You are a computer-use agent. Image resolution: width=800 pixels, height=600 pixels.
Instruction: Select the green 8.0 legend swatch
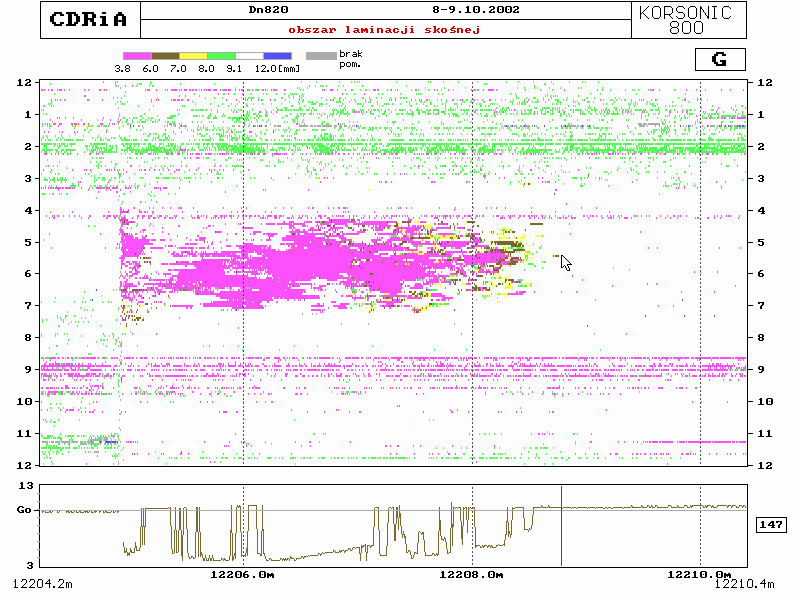[221, 56]
